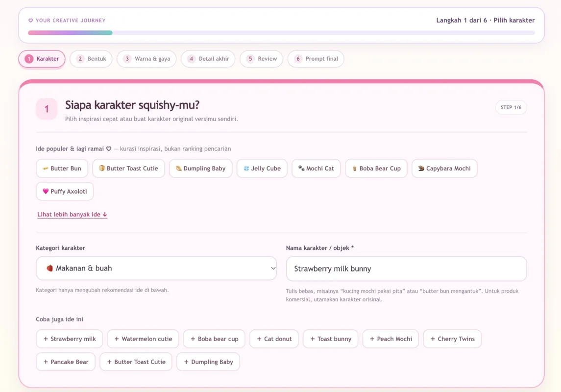Add the Cherry Twins suggestion

coord(453,339)
